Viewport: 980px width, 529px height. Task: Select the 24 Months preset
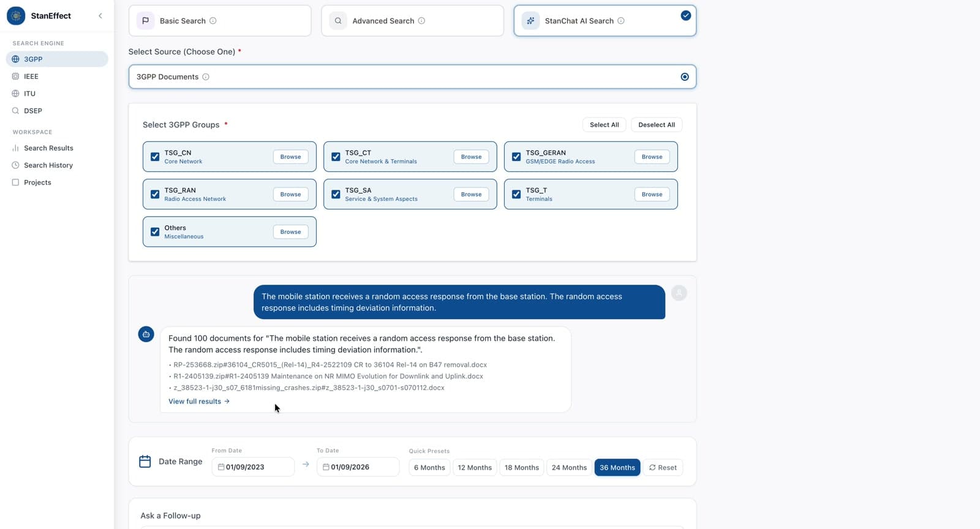coord(569,468)
